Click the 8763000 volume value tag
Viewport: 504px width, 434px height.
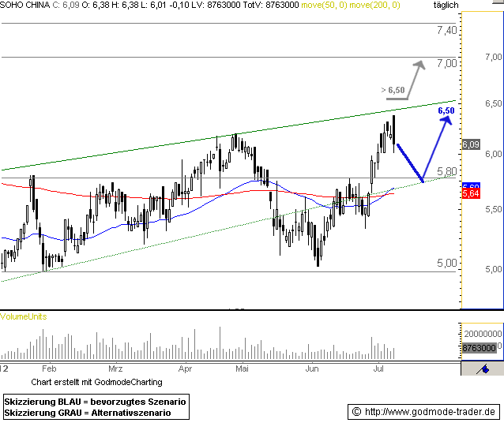tap(479, 348)
